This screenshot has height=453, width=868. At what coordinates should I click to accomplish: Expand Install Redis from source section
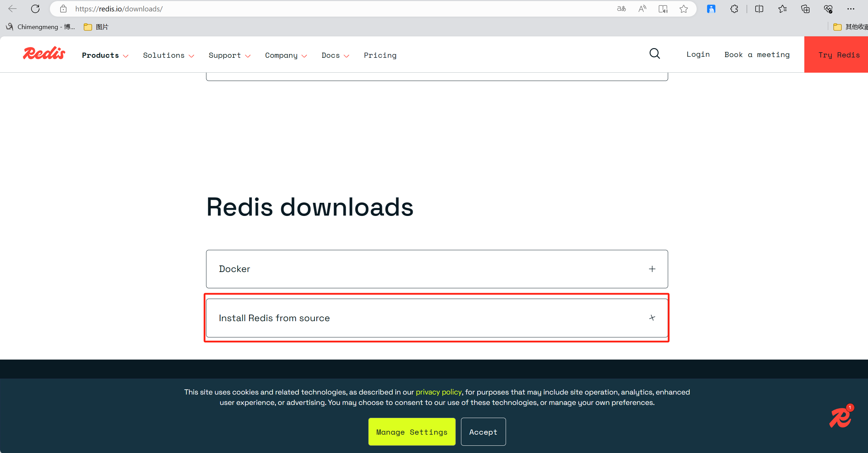tap(437, 318)
